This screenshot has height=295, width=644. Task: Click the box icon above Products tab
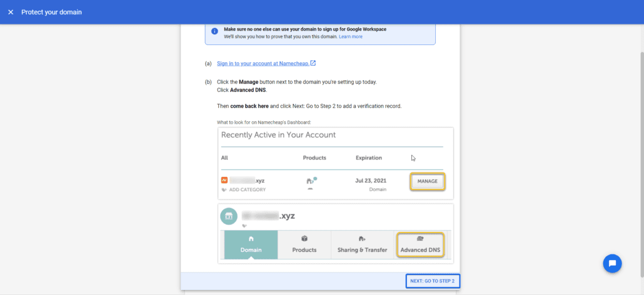click(x=304, y=238)
